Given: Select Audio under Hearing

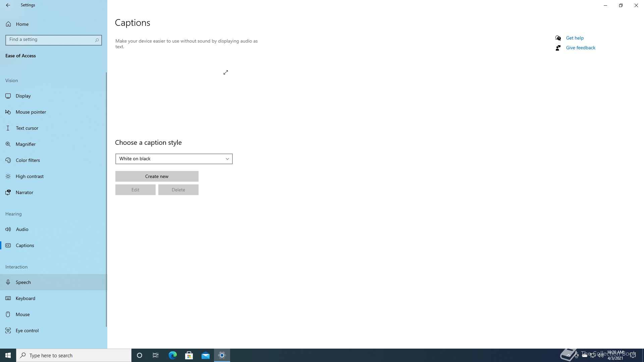Looking at the screenshot, I should 54,229.
